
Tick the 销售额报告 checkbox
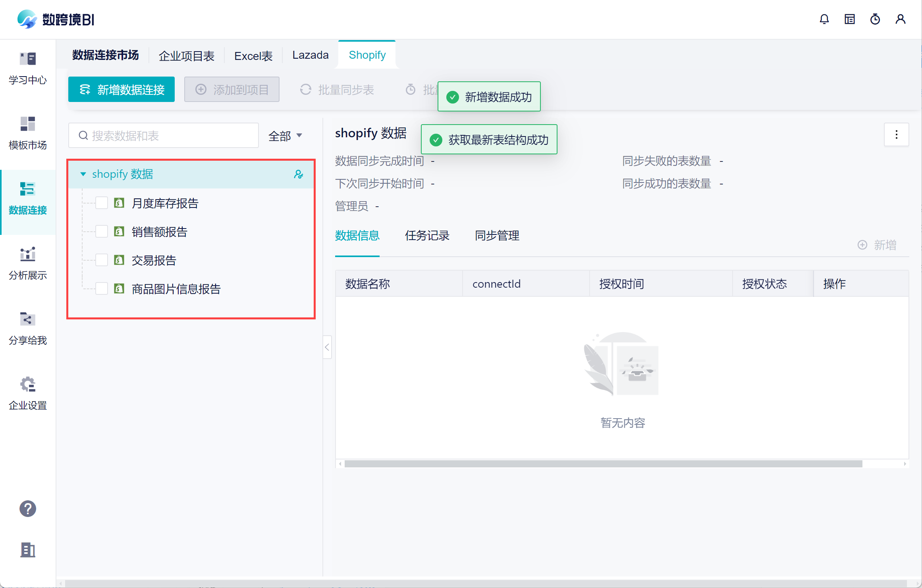[x=102, y=232]
